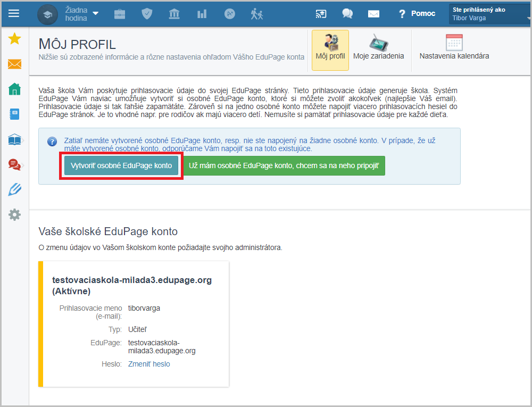Click the graduation cap school logo
The width and height of the screenshot is (532, 407).
[x=47, y=14]
